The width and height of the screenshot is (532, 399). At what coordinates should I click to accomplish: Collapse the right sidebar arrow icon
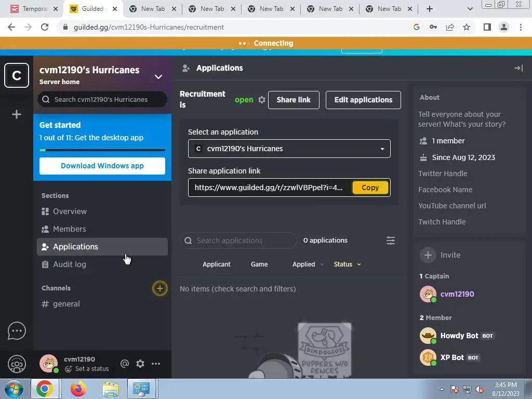coord(518,68)
